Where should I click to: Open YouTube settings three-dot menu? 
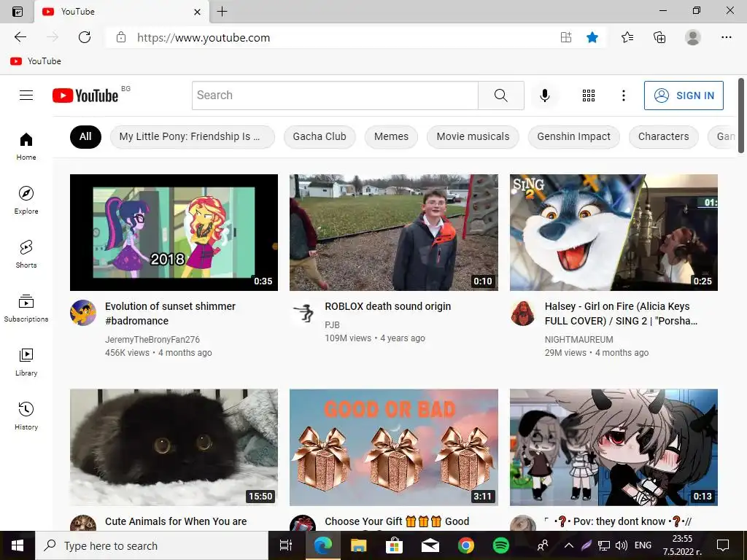[623, 96]
